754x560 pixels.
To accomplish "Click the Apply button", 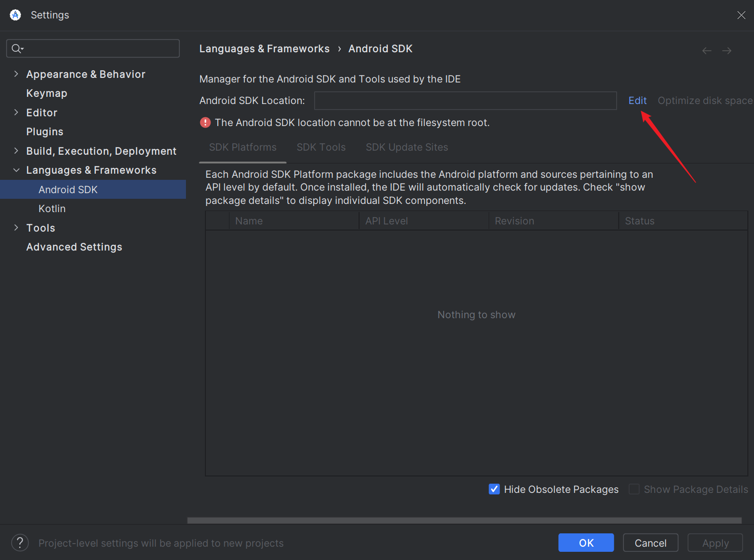I will click(x=715, y=543).
